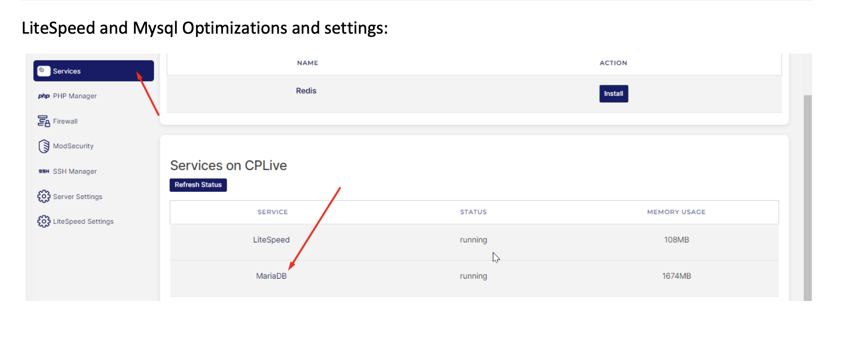Click the Services icon in the sidebar
868x339 pixels.
coord(43,71)
